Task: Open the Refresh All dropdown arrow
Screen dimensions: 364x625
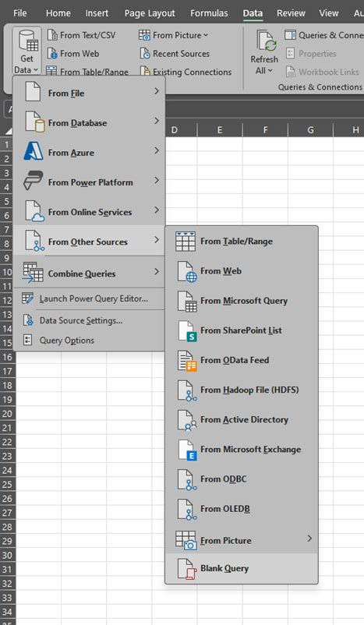Action: pyautogui.click(x=270, y=71)
